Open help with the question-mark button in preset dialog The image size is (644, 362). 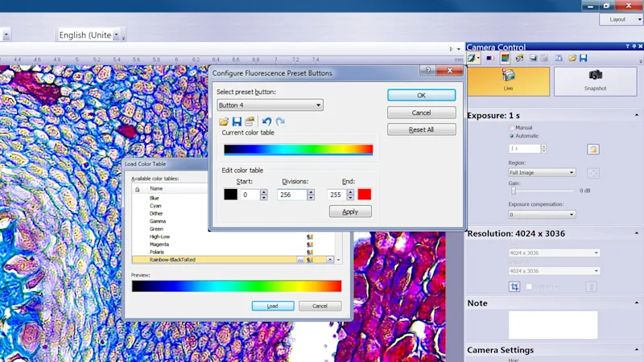pos(427,71)
